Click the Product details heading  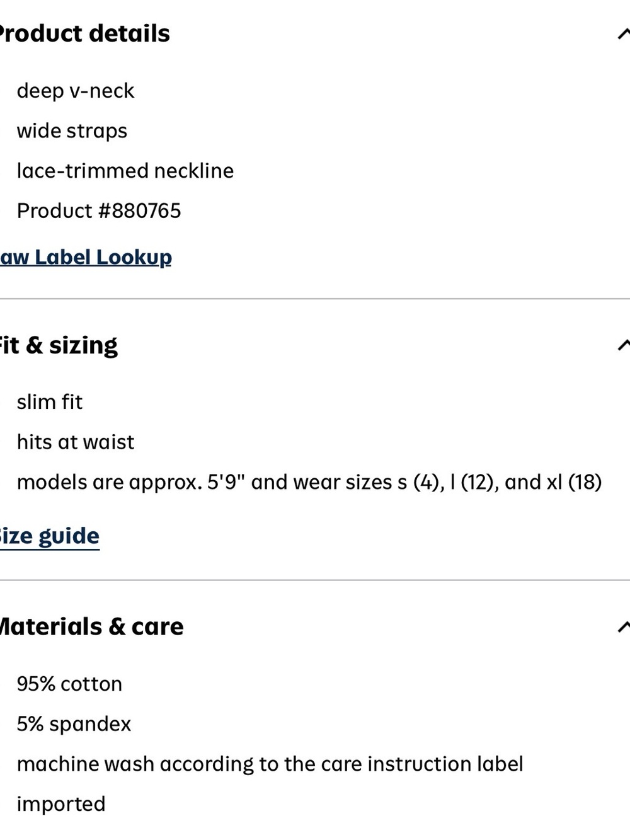[84, 33]
